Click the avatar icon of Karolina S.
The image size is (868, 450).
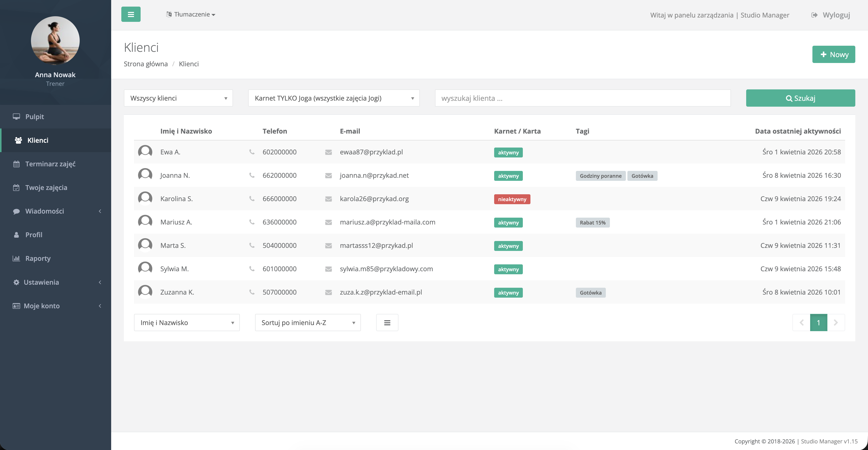click(x=145, y=199)
